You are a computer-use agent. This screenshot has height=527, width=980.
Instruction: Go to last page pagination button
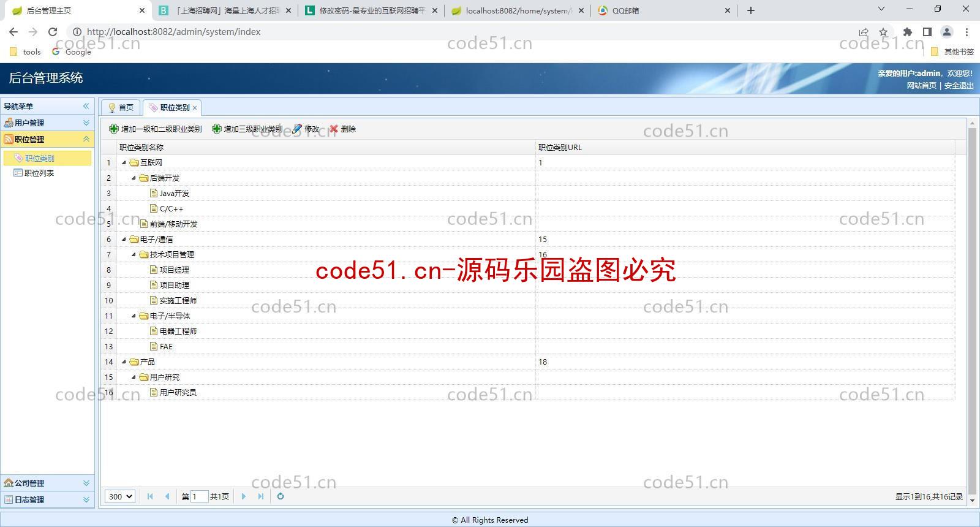(260, 496)
